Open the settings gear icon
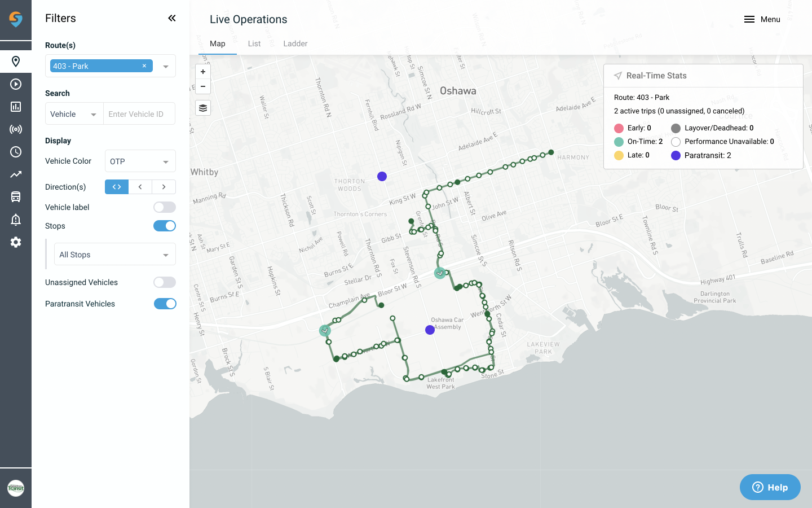This screenshot has width=812, height=508. point(16,242)
